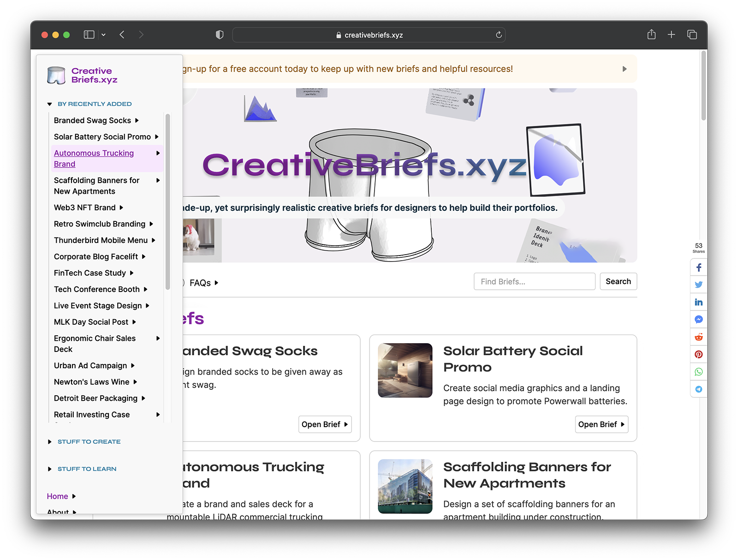The image size is (738, 560).
Task: Click the sidebar brief list scrollbar
Action: coord(168,202)
